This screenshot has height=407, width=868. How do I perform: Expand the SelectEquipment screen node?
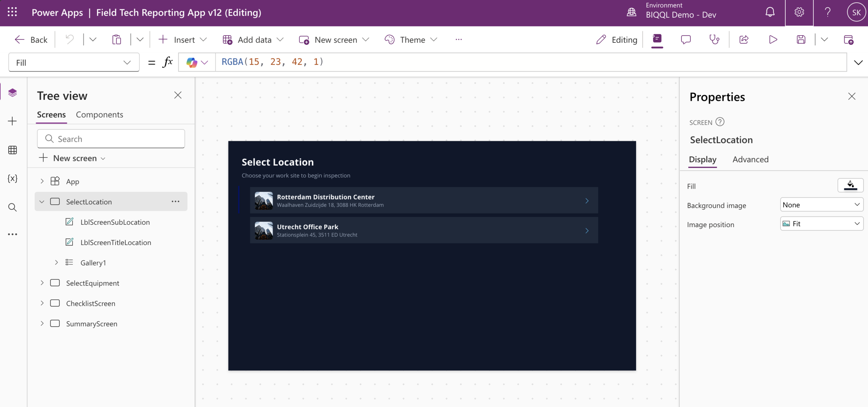point(42,283)
